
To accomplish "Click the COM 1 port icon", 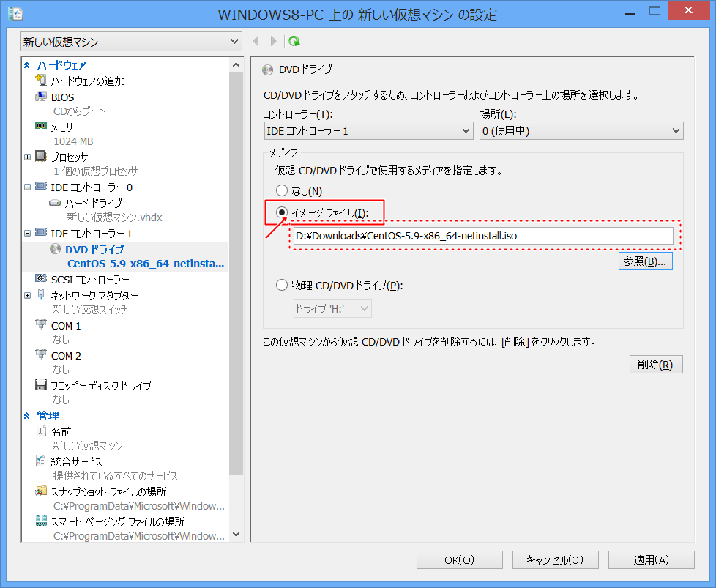I will tap(41, 325).
